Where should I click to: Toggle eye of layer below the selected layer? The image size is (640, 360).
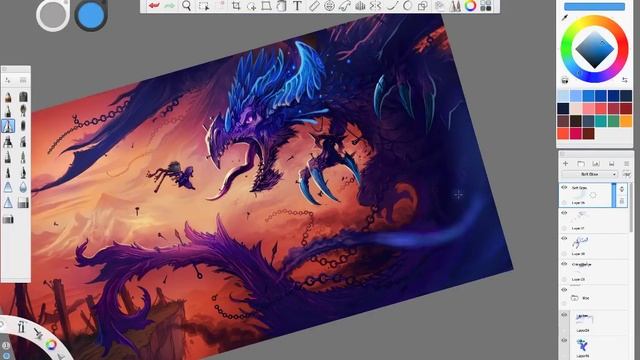[564, 213]
